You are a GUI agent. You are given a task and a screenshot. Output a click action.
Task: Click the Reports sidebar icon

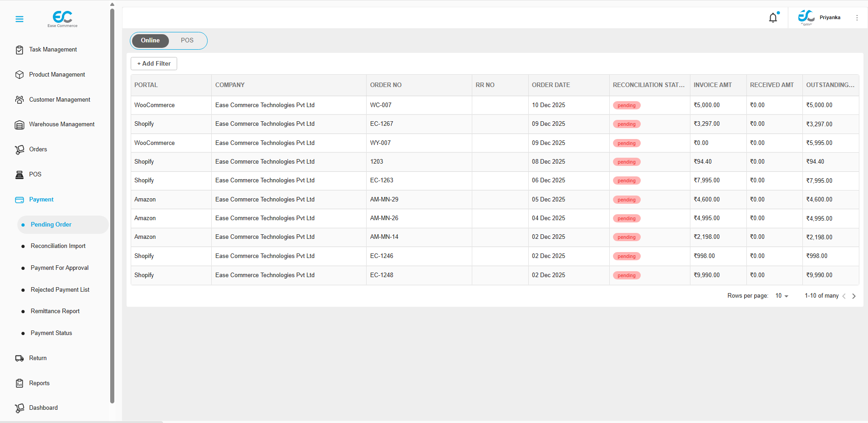click(19, 383)
